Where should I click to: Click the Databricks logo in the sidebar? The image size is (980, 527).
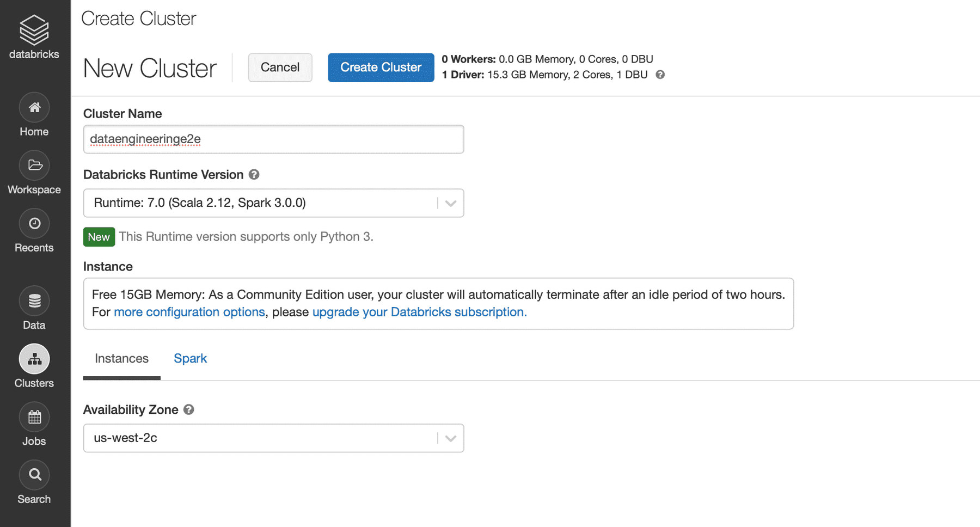34,30
